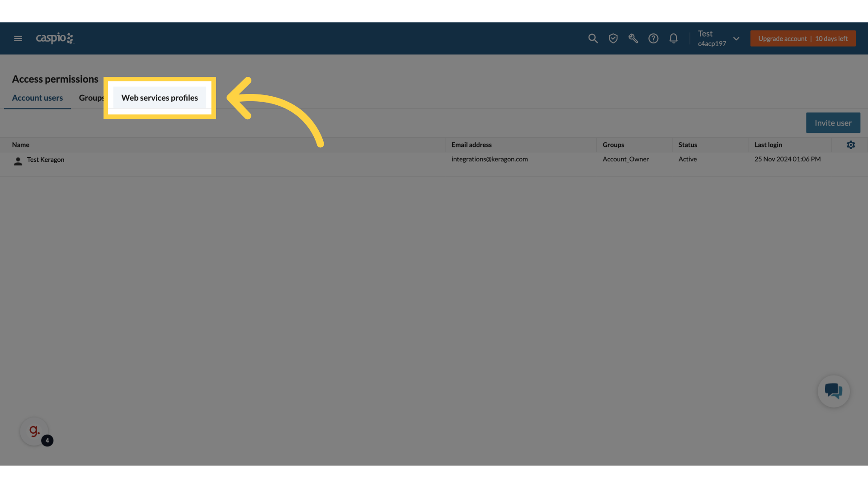The image size is (868, 488).
Task: Click Upgrade account button
Action: 803,38
